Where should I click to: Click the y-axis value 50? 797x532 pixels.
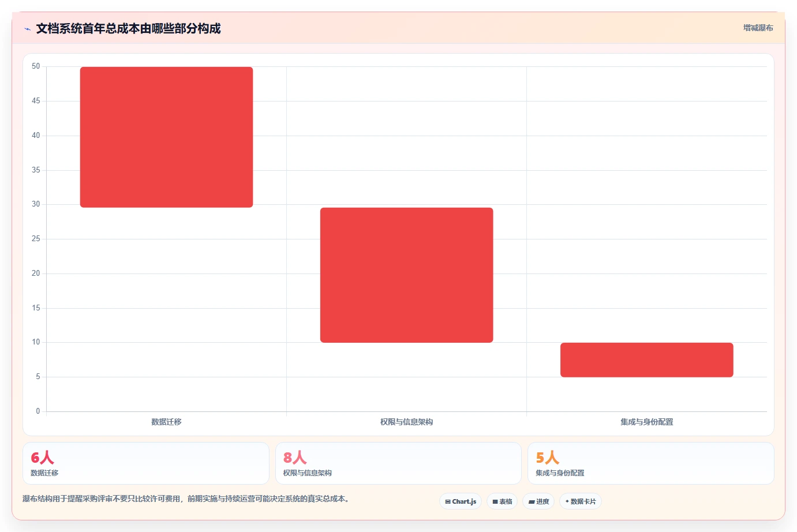(x=36, y=66)
